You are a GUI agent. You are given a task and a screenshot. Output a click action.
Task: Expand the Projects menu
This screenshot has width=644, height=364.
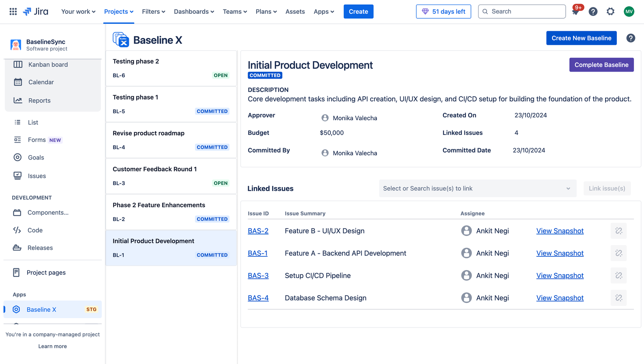click(x=119, y=11)
